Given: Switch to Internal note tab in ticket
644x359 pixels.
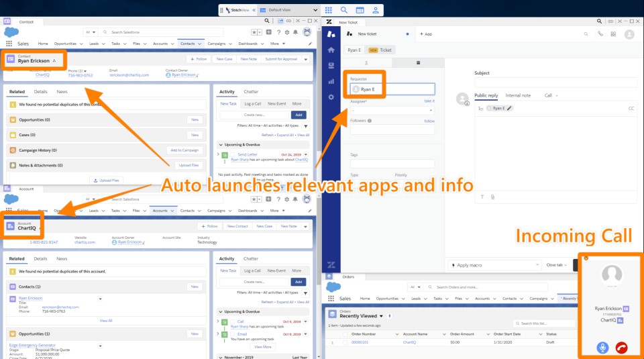Looking at the screenshot, I should coord(518,95).
